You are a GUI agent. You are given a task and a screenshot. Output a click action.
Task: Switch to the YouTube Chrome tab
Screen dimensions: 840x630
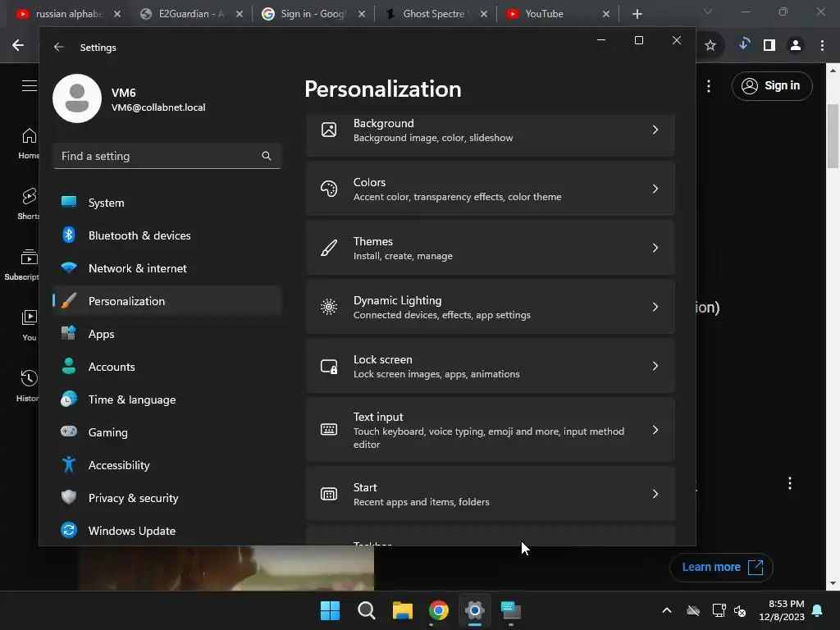557,14
